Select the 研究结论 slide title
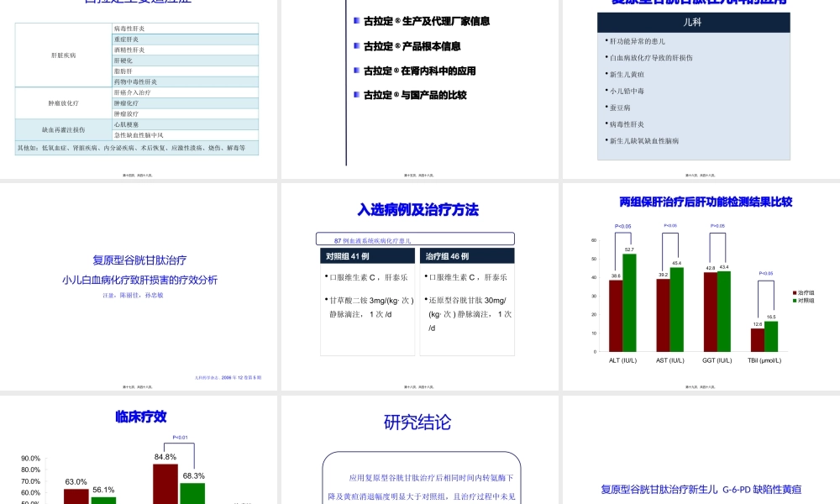The width and height of the screenshot is (840, 504). (418, 421)
